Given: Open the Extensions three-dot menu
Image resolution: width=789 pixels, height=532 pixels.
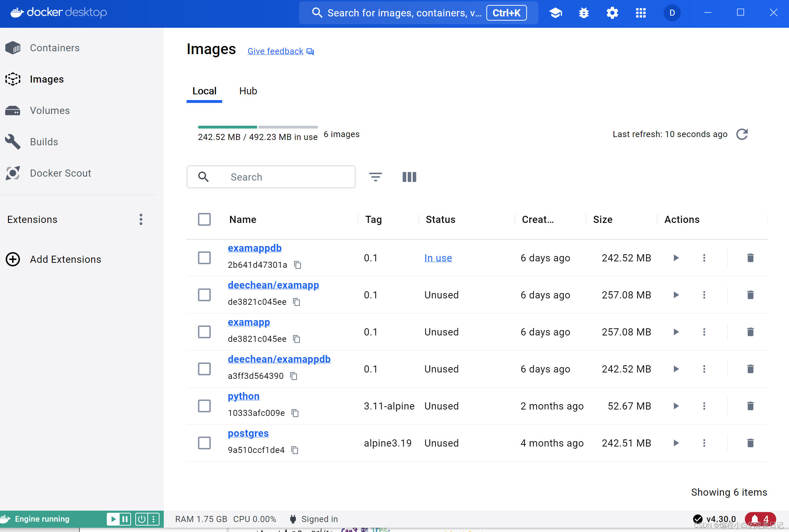Looking at the screenshot, I should pyautogui.click(x=141, y=219).
